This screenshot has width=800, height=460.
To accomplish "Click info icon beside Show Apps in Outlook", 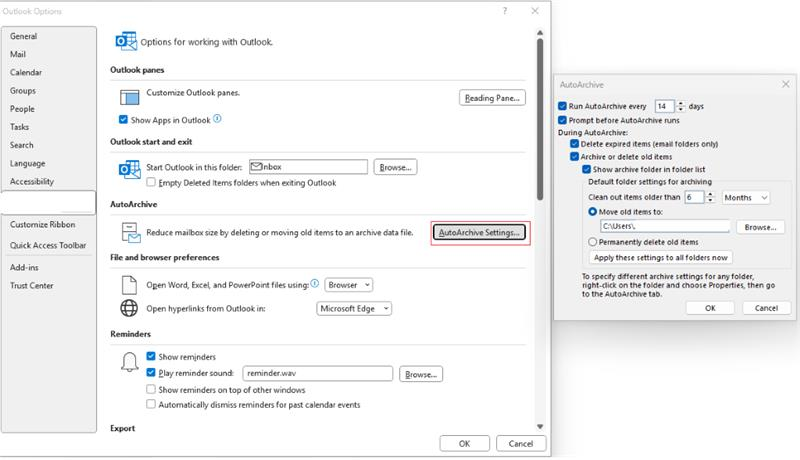I will (x=217, y=119).
